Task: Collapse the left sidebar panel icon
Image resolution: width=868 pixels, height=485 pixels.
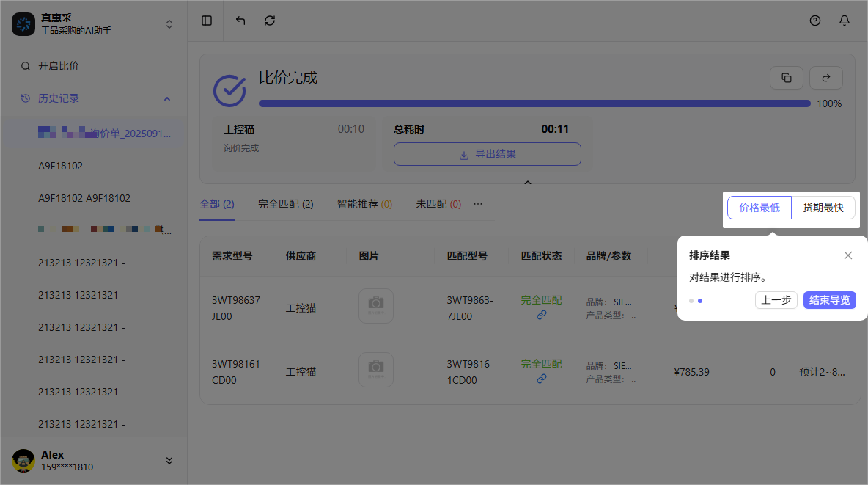Action: [x=206, y=21]
